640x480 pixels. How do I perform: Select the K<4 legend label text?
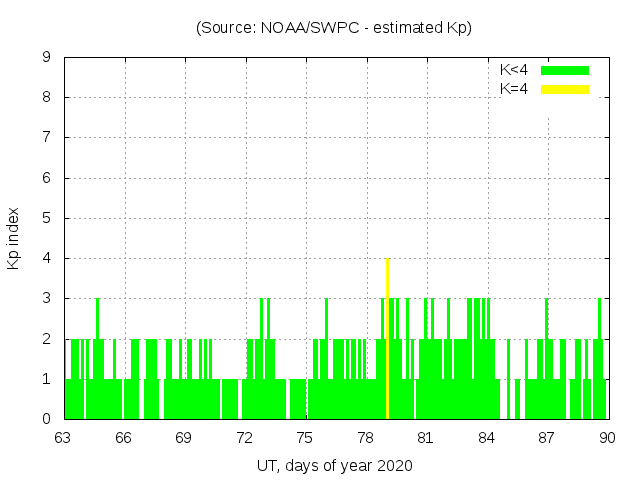coord(514,70)
